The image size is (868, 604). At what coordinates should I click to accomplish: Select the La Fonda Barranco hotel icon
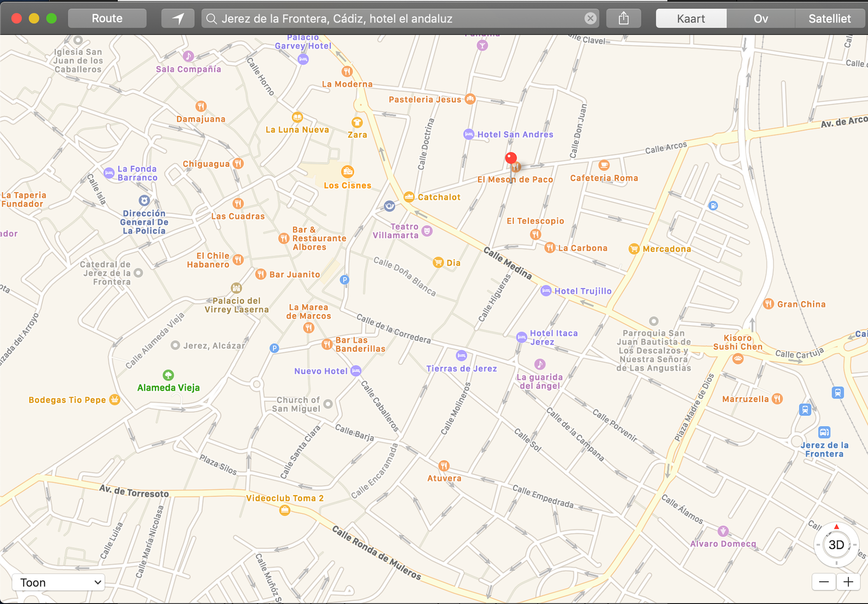(109, 173)
